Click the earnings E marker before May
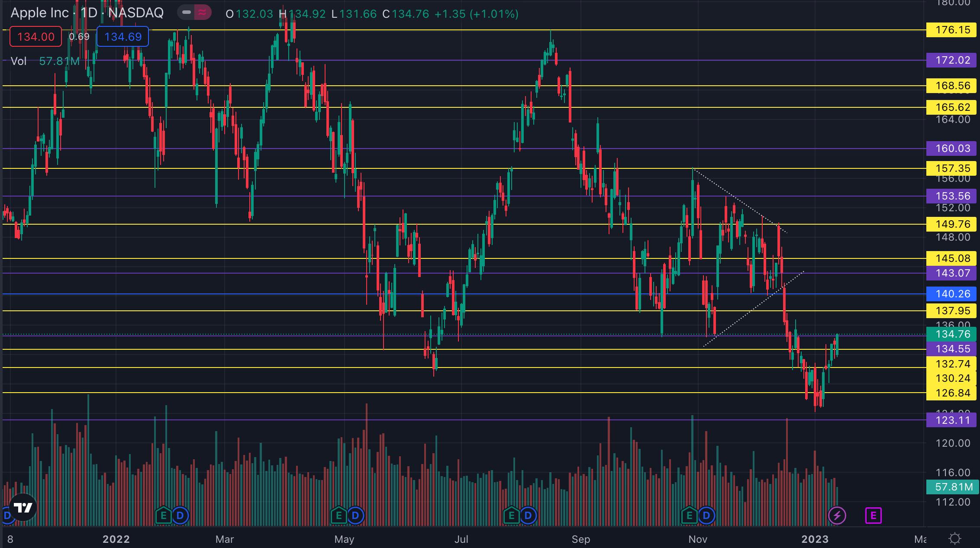This screenshot has height=548, width=980. (x=339, y=516)
